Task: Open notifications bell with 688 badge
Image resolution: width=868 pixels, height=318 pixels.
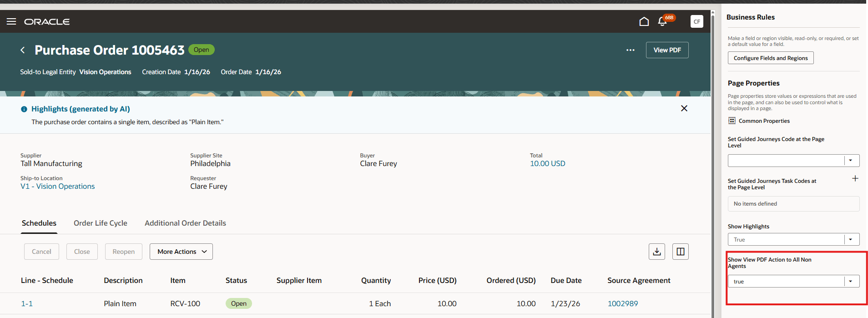Action: (662, 21)
